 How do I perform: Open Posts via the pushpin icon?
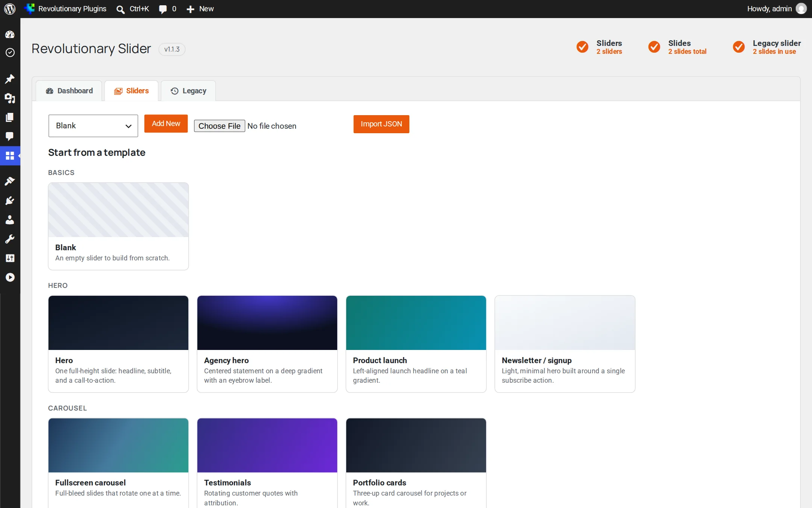tap(10, 79)
